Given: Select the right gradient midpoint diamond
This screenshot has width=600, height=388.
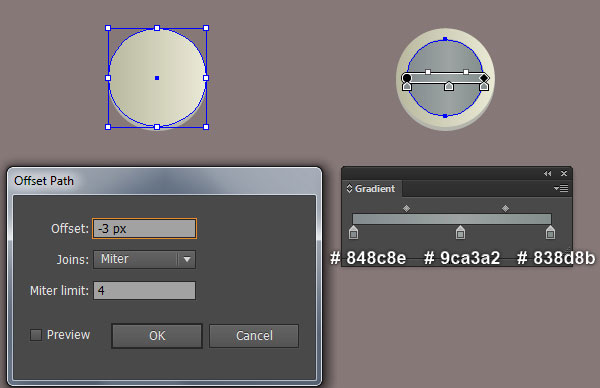Looking at the screenshot, I should point(505,208).
